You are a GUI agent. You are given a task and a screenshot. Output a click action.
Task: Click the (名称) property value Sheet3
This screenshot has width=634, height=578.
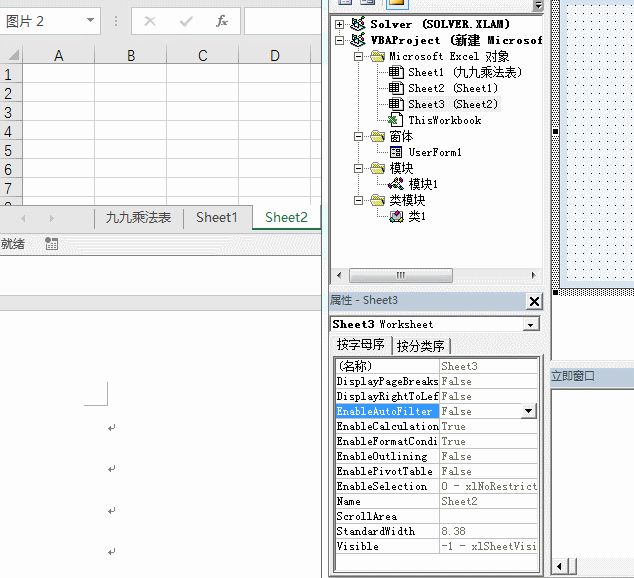pyautogui.click(x=488, y=366)
